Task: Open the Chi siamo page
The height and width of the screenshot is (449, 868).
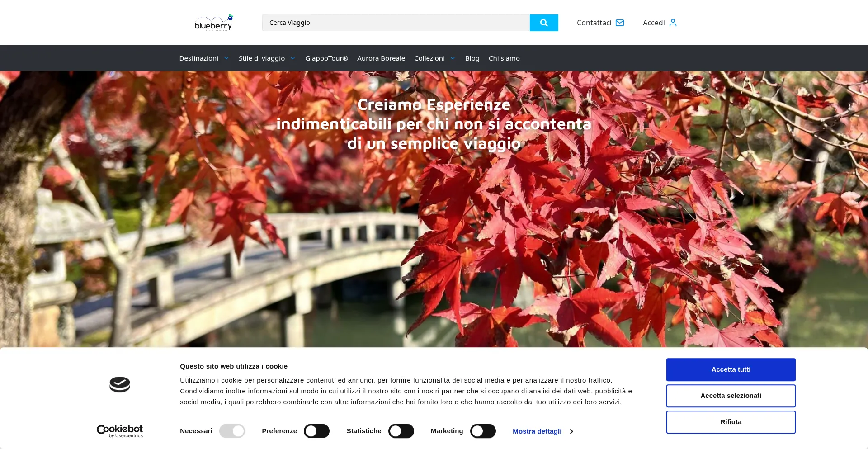Action: 504,58
